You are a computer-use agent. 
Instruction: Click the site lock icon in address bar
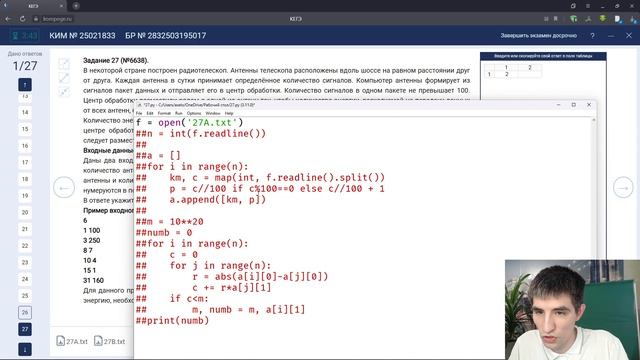(36, 19)
